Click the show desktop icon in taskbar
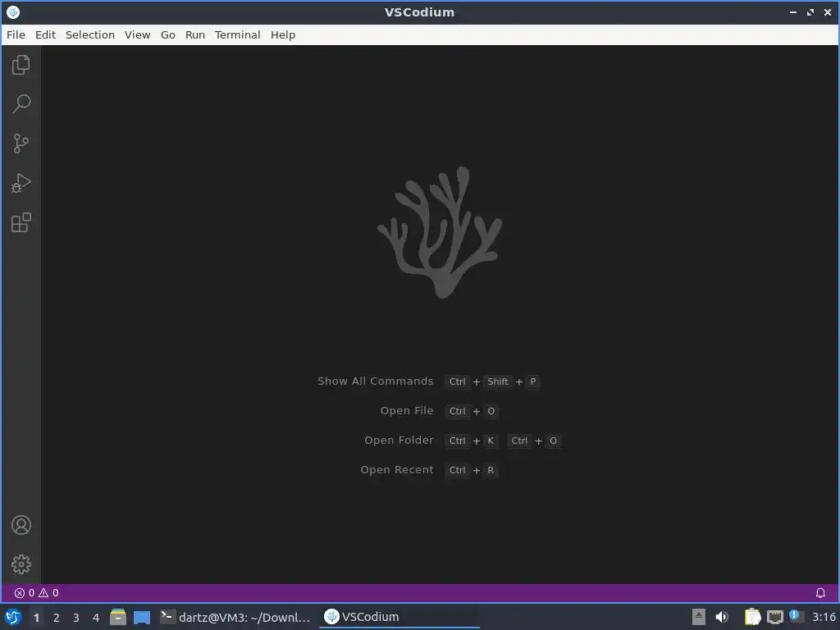This screenshot has height=630, width=840. [x=142, y=617]
